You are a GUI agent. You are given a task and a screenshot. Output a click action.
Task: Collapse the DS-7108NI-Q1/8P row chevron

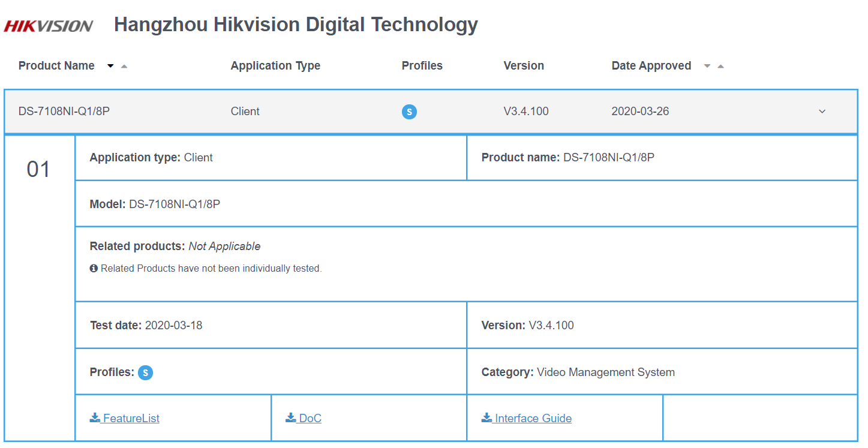click(x=822, y=112)
